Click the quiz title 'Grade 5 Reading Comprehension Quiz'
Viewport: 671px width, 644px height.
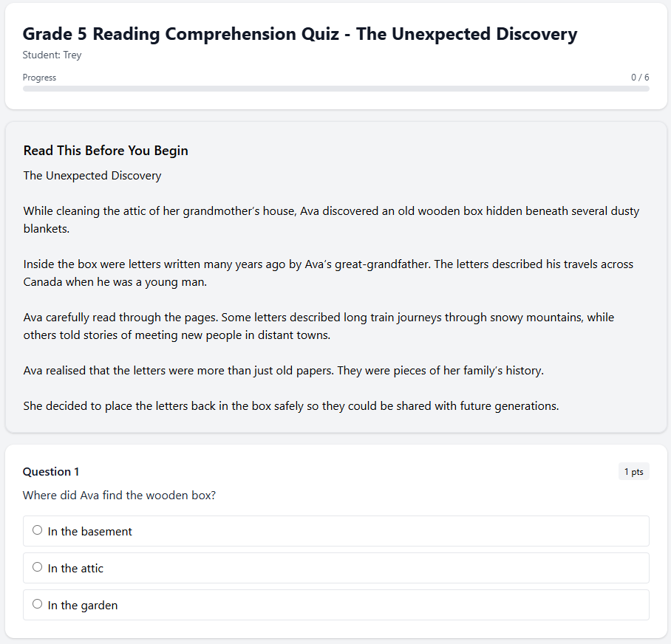pos(299,34)
